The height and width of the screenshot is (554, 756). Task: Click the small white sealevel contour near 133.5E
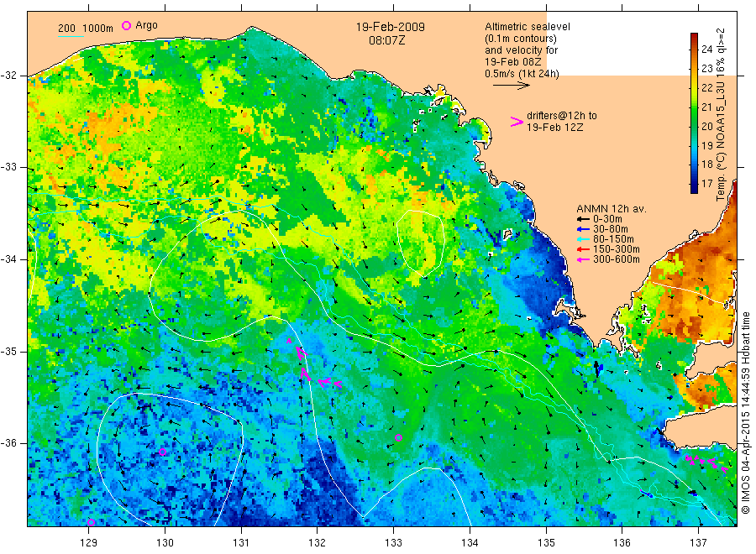pos(420,243)
